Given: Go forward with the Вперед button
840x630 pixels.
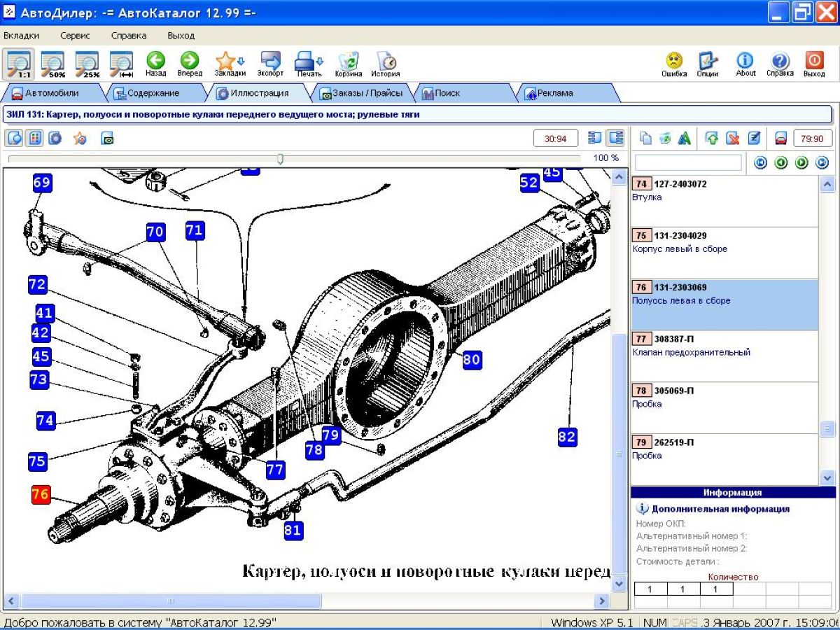Looking at the screenshot, I should point(190,64).
